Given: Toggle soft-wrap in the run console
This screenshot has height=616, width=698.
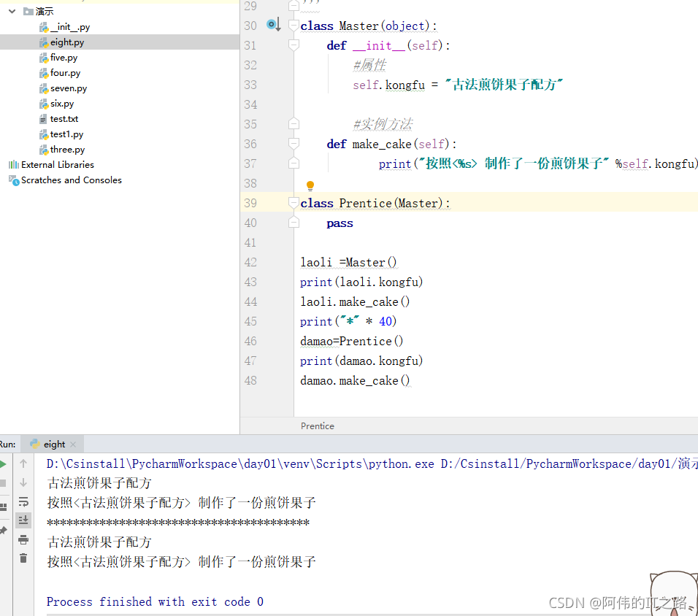Looking at the screenshot, I should [x=23, y=501].
